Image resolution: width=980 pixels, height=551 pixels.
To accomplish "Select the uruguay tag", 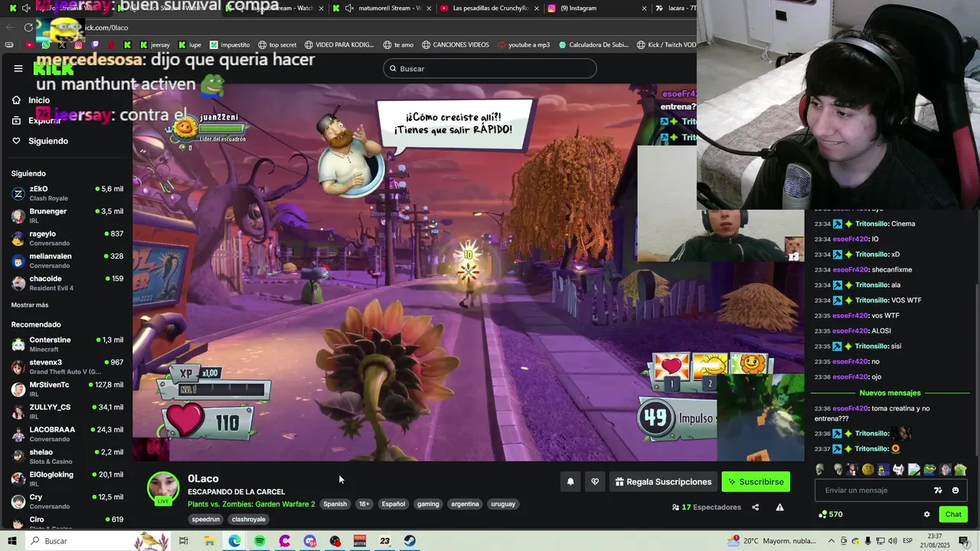I will tap(503, 504).
